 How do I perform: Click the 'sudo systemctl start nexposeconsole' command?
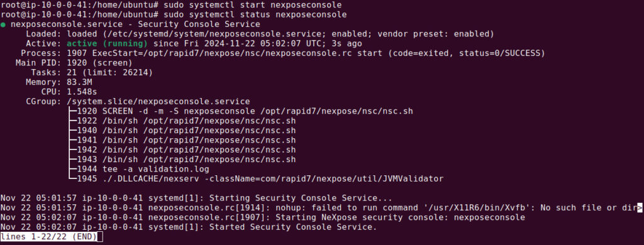click(x=253, y=5)
